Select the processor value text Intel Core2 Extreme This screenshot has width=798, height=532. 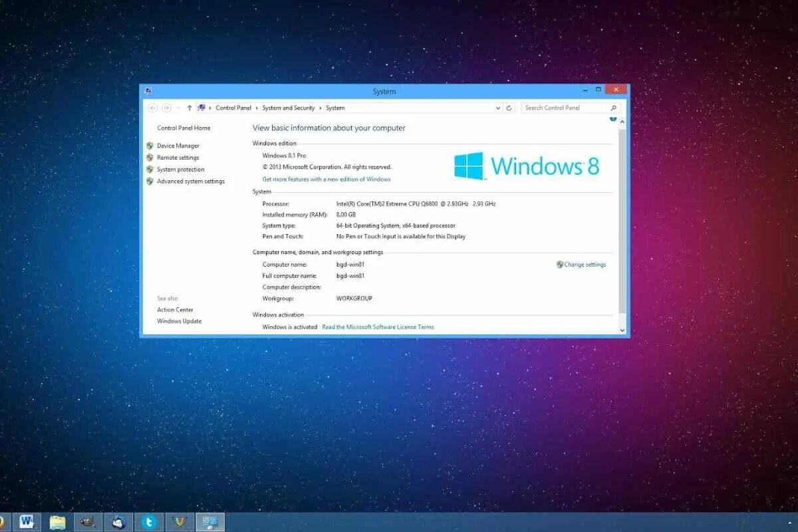tap(416, 203)
